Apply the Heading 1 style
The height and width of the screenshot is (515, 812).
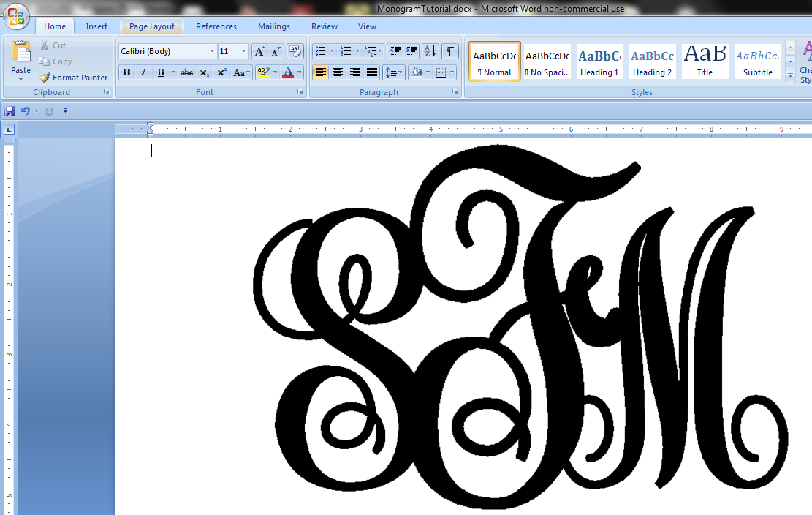599,61
